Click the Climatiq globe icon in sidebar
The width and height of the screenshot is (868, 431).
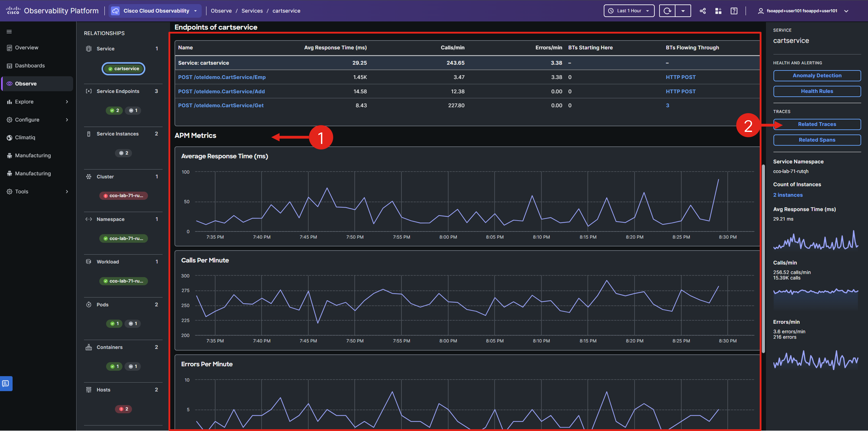point(9,138)
